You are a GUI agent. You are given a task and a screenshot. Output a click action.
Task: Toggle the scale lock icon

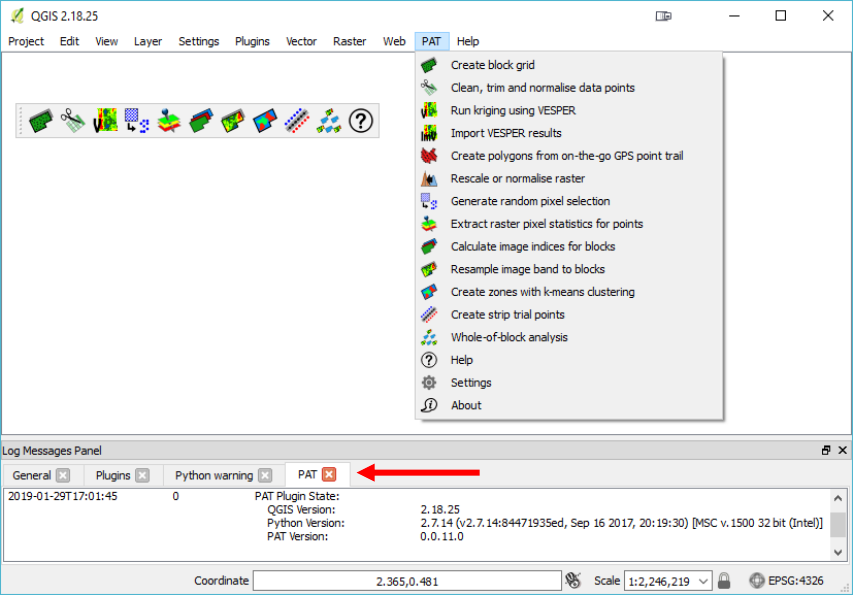pos(724,581)
